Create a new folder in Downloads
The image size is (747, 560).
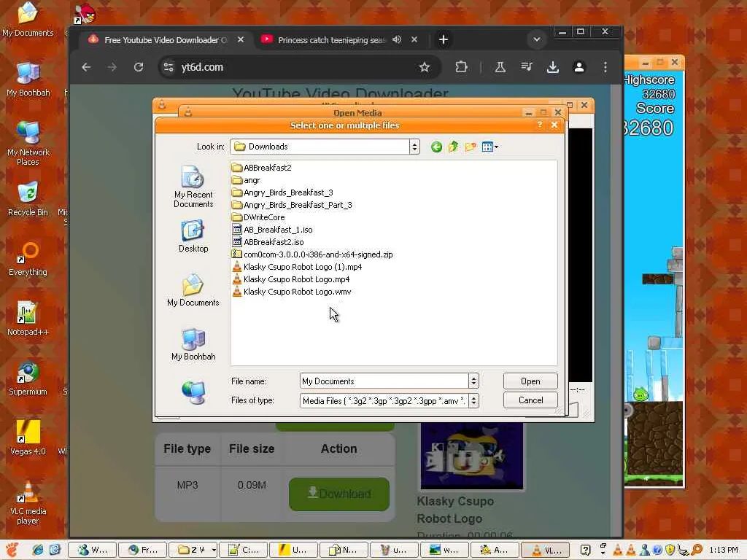coord(471,147)
